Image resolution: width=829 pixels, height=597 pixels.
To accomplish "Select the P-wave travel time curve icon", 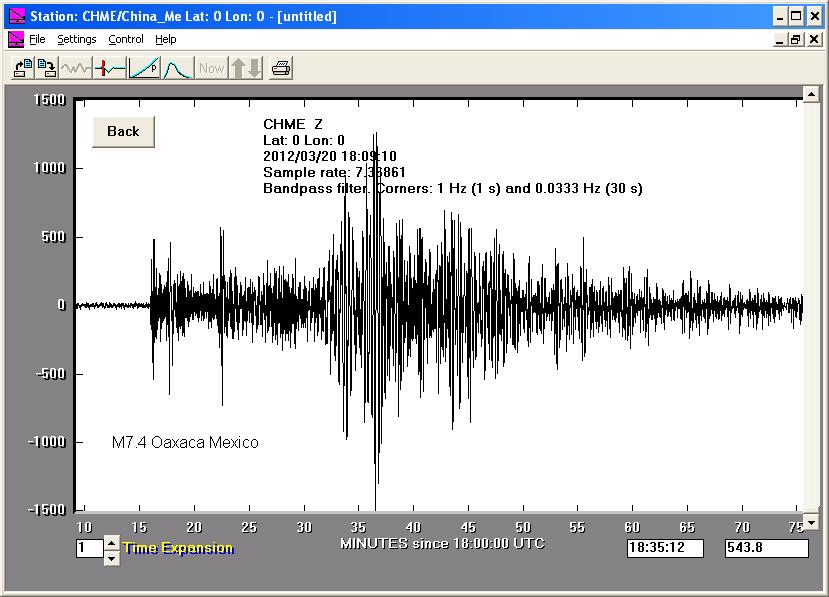I will click(144, 68).
